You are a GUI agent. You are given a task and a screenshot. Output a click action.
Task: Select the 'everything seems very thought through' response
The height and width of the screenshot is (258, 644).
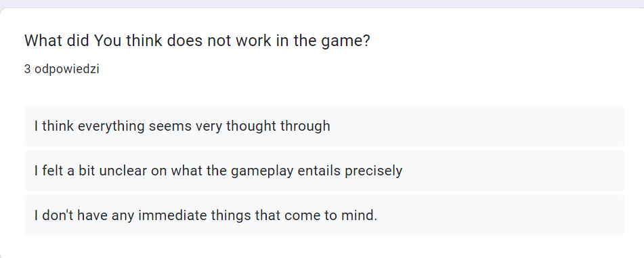click(324, 126)
